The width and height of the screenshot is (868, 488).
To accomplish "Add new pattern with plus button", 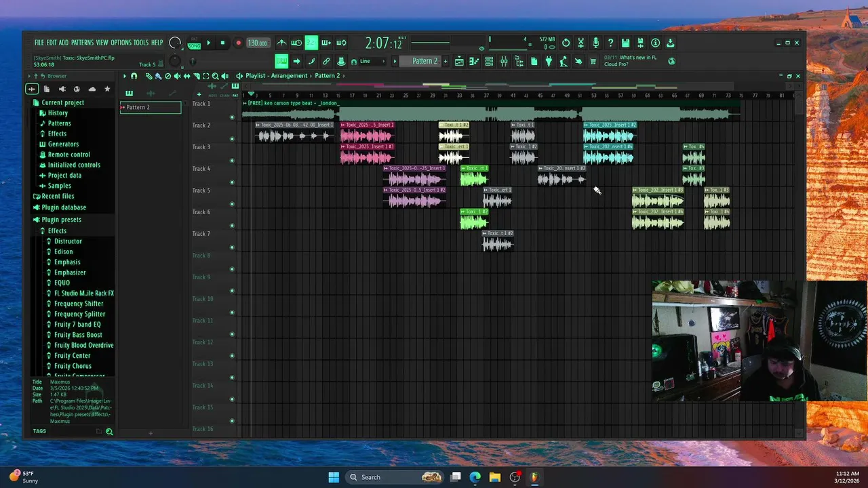I will coord(446,61).
